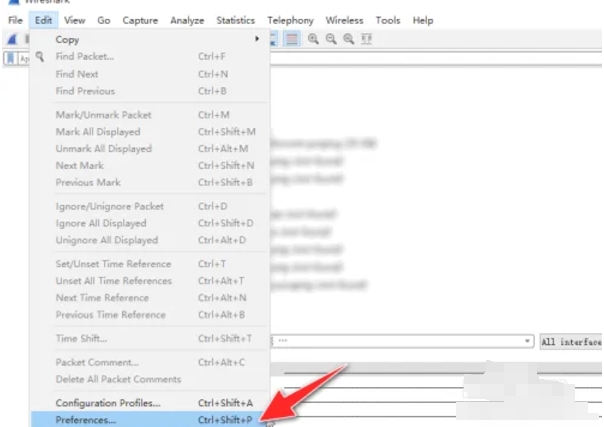Viewport: 604px width, 427px height.
Task: Open the Telephony menu
Action: [x=290, y=20]
